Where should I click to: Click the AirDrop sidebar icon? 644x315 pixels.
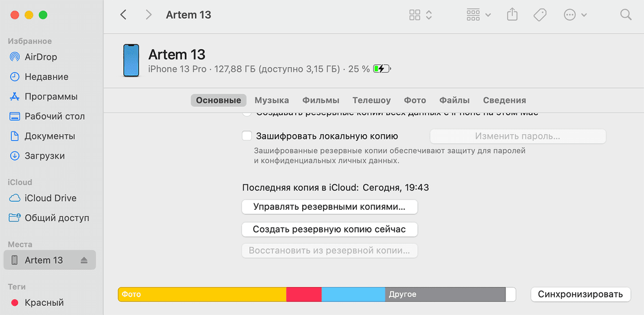[14, 57]
